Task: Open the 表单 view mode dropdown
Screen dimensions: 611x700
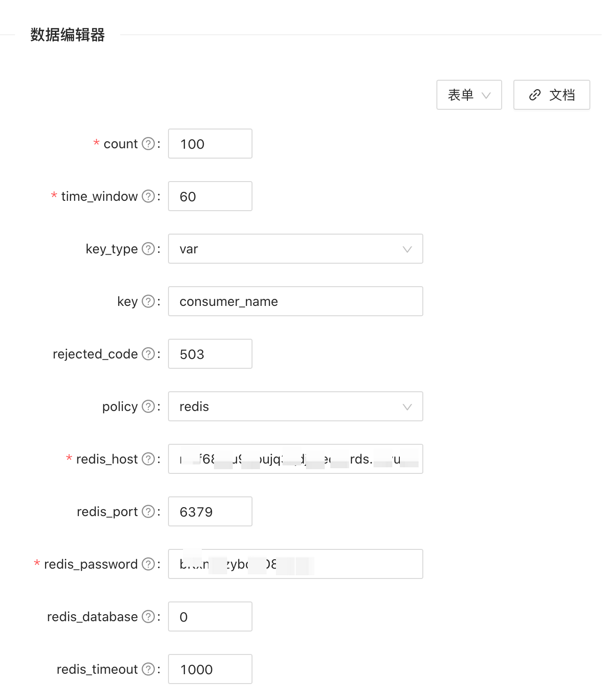Action: point(469,95)
